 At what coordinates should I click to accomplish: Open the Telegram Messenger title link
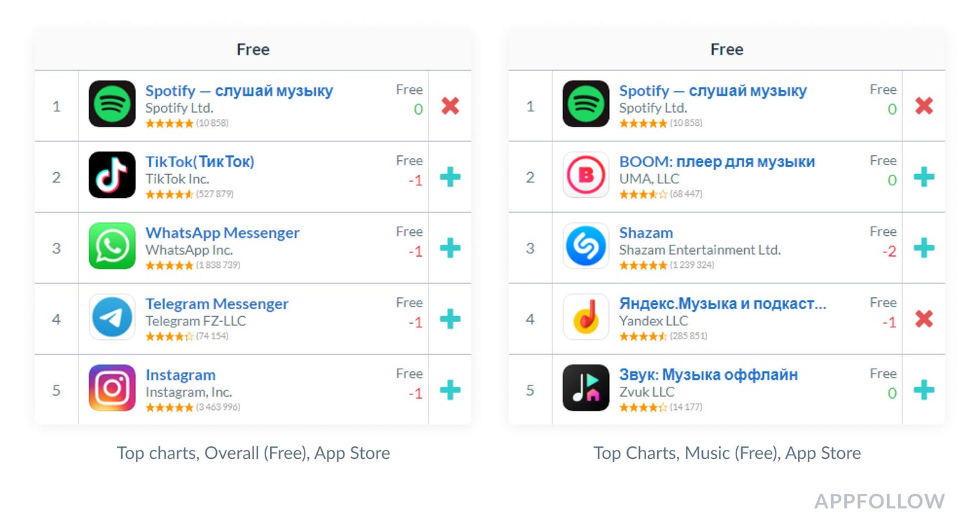click(217, 304)
